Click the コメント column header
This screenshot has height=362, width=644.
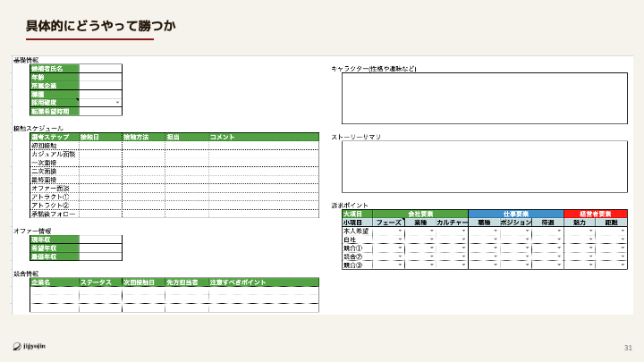[x=263, y=137]
